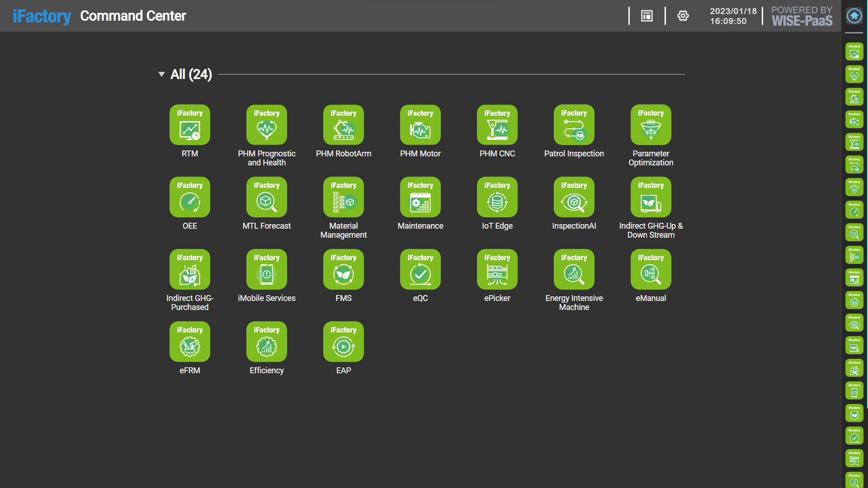
Task: Open Indirect GHG-Up & Down Stream grid tile
Action: [651, 197]
